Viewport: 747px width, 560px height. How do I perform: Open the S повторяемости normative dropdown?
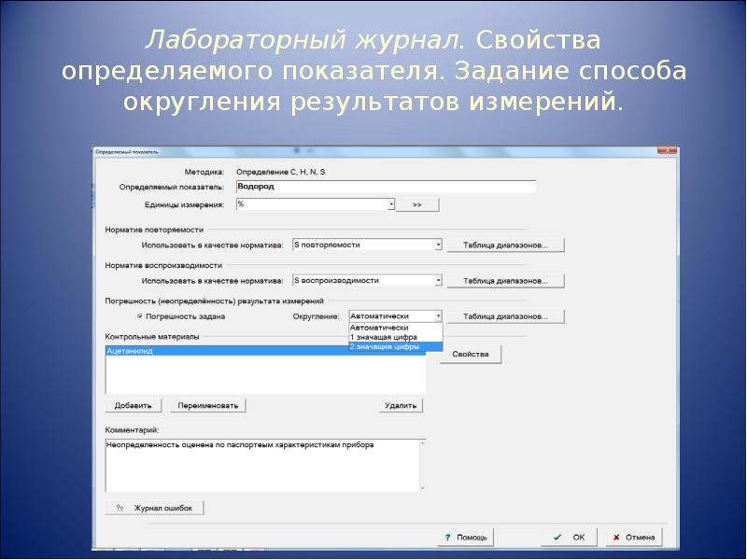(438, 245)
